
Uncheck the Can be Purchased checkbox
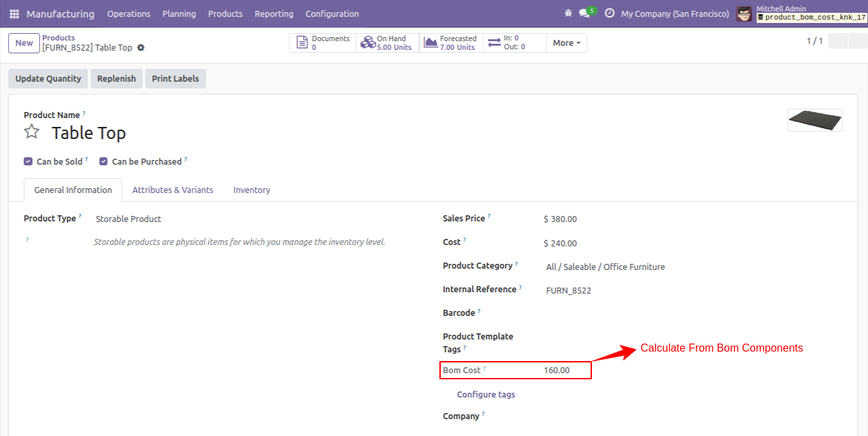[104, 161]
